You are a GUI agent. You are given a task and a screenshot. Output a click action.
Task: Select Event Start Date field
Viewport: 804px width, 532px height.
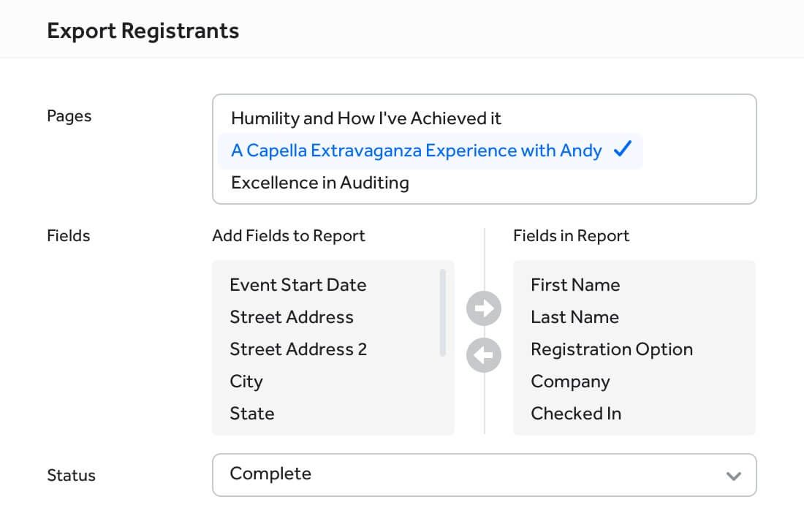(297, 285)
